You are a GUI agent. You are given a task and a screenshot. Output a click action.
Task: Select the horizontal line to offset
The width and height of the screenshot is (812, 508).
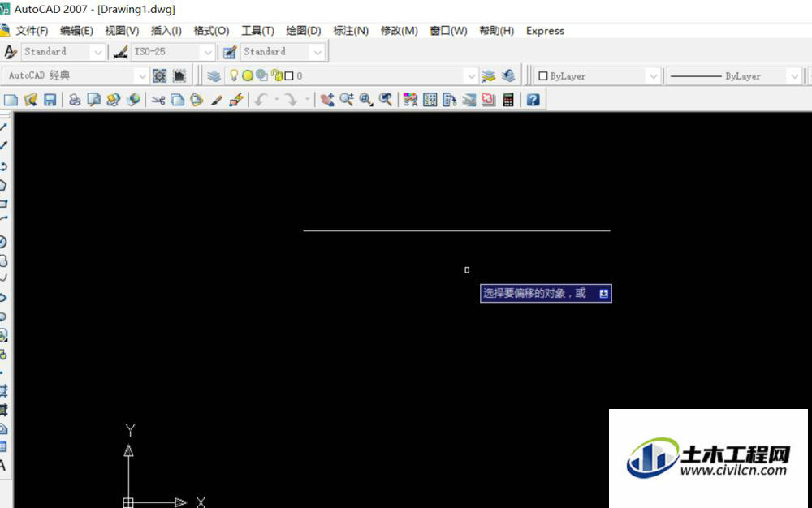456,230
